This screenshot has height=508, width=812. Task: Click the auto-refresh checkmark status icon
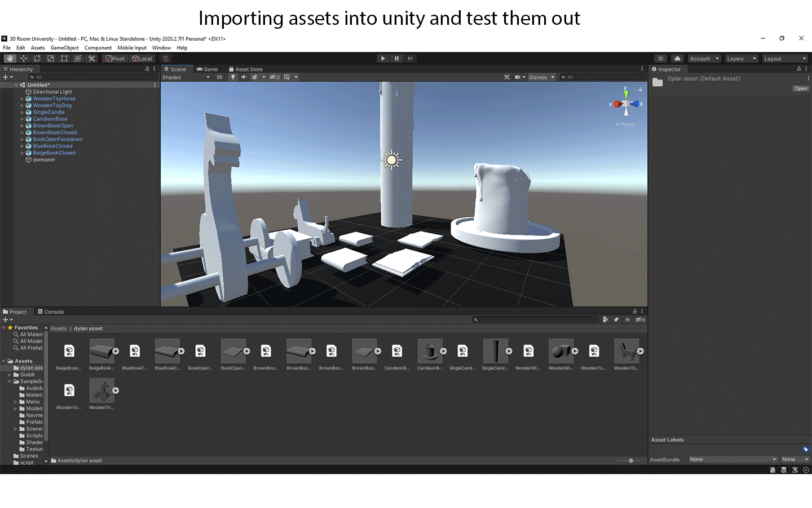pyautogui.click(x=806, y=470)
